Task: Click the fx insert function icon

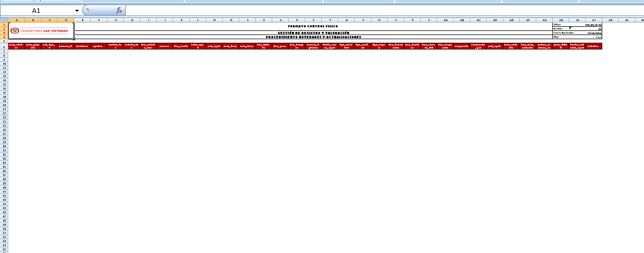Action: click(119, 10)
